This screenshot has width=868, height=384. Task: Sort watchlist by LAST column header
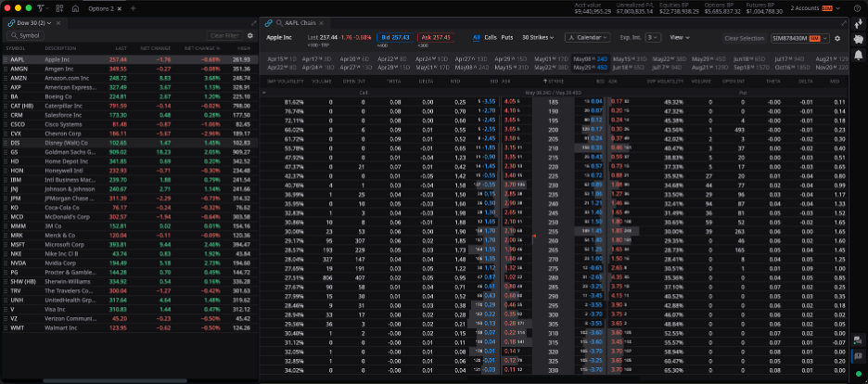121,48
